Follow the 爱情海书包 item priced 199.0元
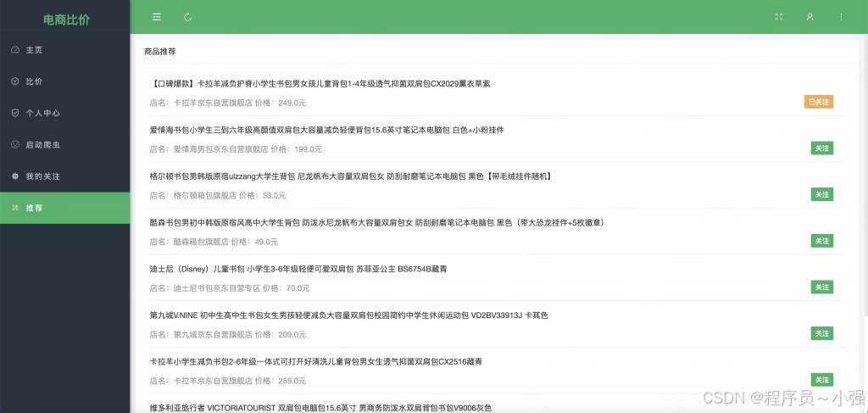Image resolution: width=868 pixels, height=413 pixels. pyautogui.click(x=822, y=148)
